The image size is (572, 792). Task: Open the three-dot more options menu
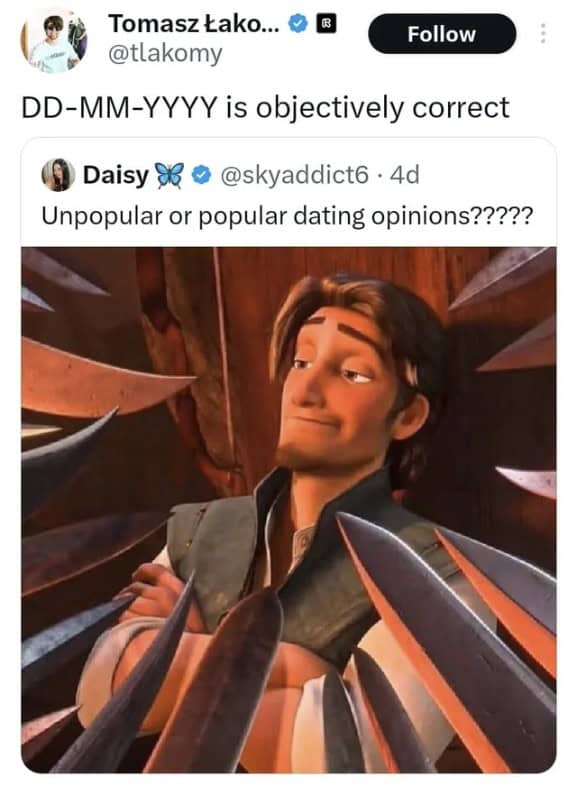point(543,33)
